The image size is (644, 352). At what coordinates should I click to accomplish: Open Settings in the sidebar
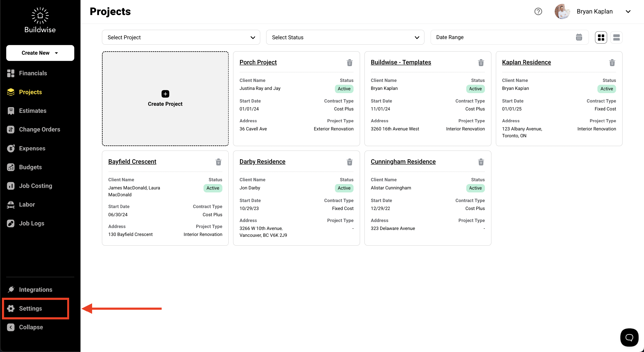click(x=30, y=308)
